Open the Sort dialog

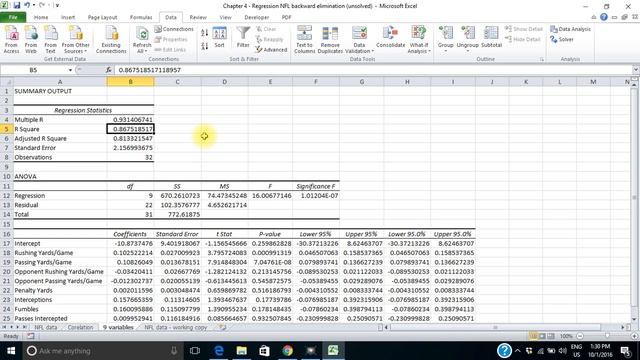(220, 38)
